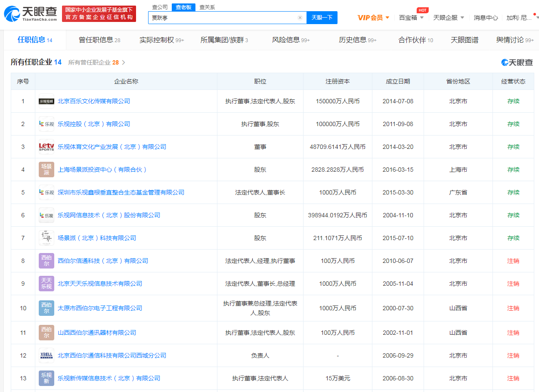Expand 所有曾任职企业 with the arrow
The image size is (539, 392).
coord(124,62)
